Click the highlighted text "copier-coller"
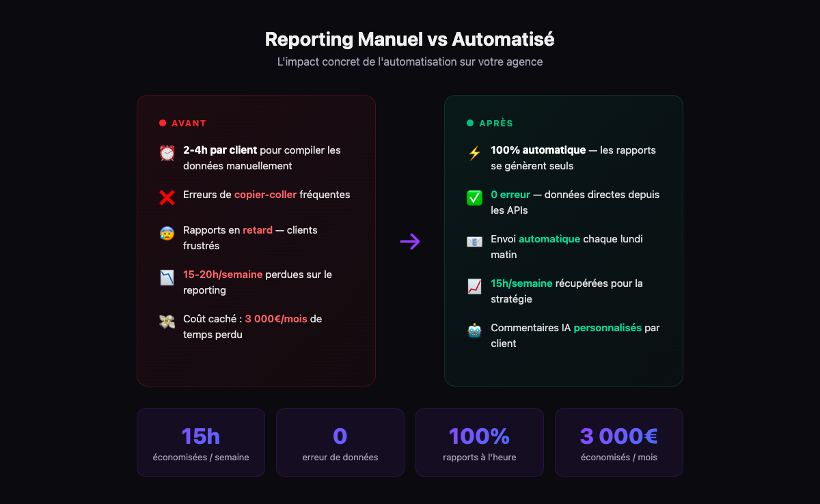This screenshot has width=820, height=504. coord(264,195)
